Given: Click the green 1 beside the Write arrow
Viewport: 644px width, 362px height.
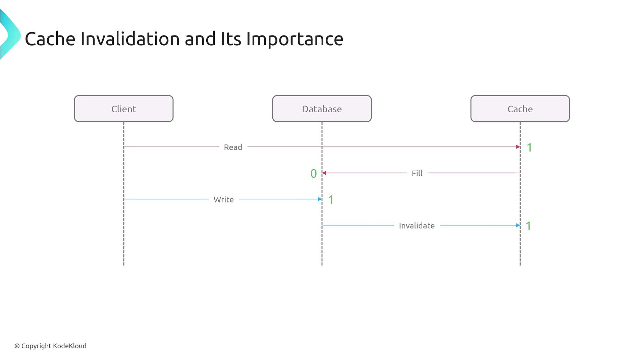Looking at the screenshot, I should coord(331,200).
